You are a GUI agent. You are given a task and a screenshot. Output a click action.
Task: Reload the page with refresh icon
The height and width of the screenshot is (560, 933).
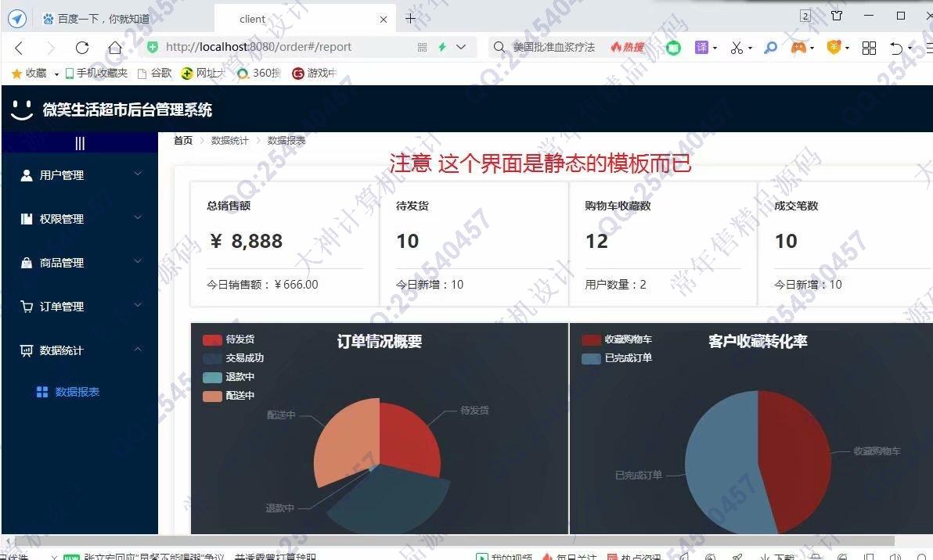tap(82, 48)
